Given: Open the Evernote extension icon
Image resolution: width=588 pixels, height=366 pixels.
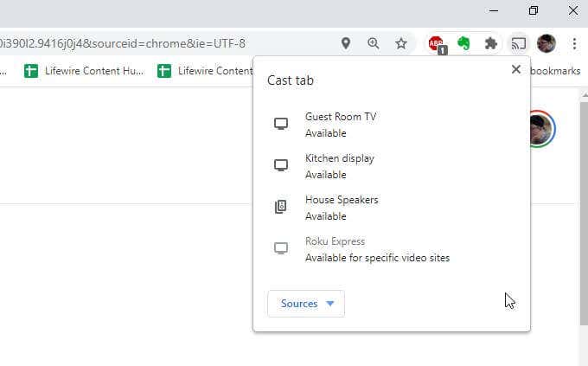Looking at the screenshot, I should (x=463, y=43).
